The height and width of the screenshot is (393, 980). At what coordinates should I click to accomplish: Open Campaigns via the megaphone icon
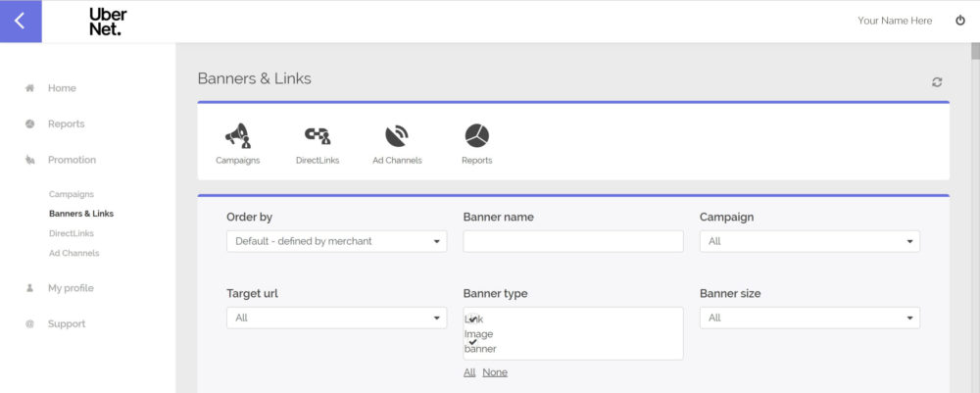pos(237,136)
